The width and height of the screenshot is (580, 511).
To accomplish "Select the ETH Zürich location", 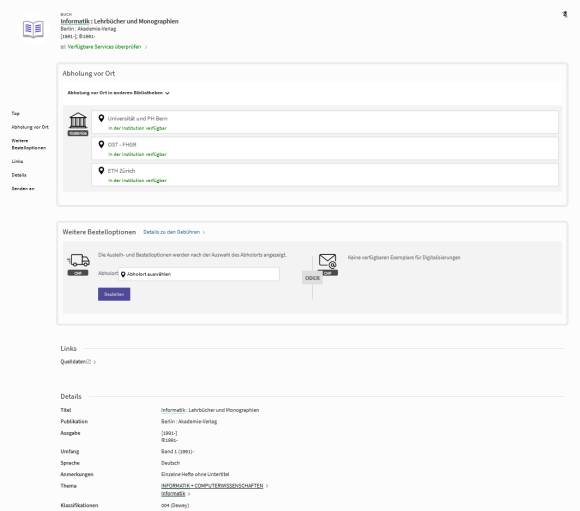I will click(x=325, y=175).
